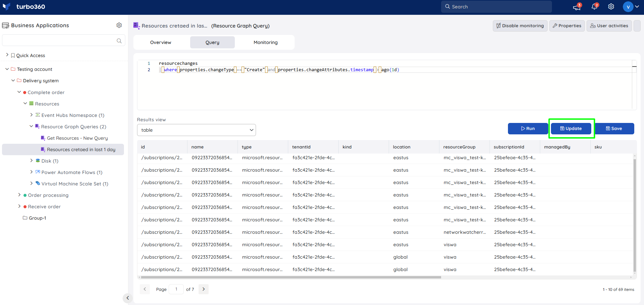Switch to the Overview tab
644x305 pixels.
161,42
